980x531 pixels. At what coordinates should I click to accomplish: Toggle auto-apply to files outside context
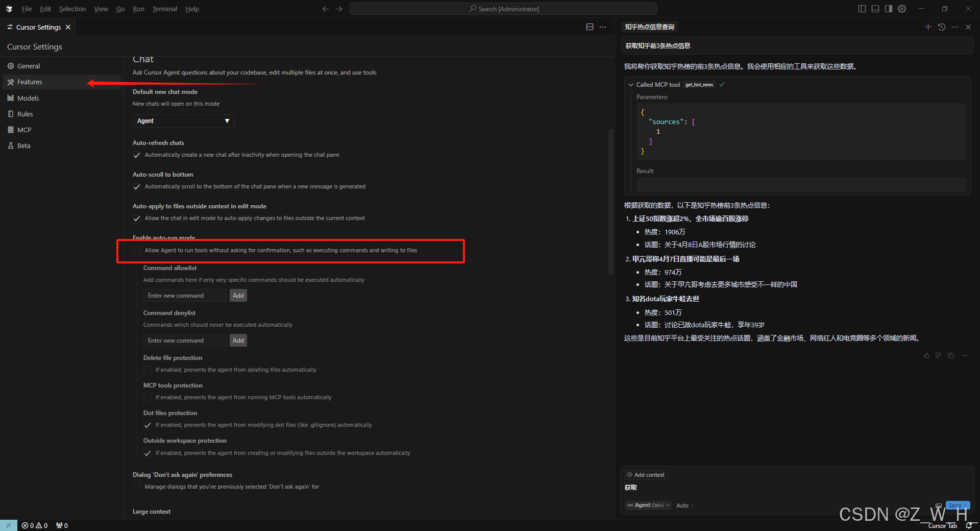pos(137,219)
